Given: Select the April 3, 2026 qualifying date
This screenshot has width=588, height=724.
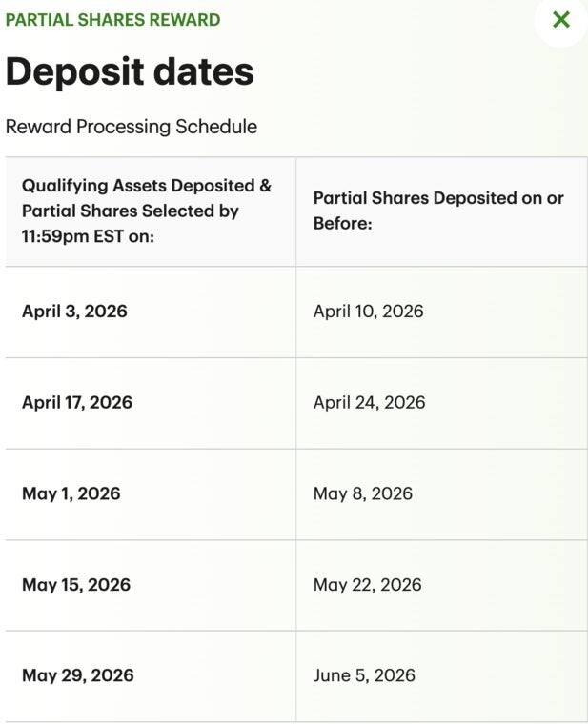Looking at the screenshot, I should (74, 312).
